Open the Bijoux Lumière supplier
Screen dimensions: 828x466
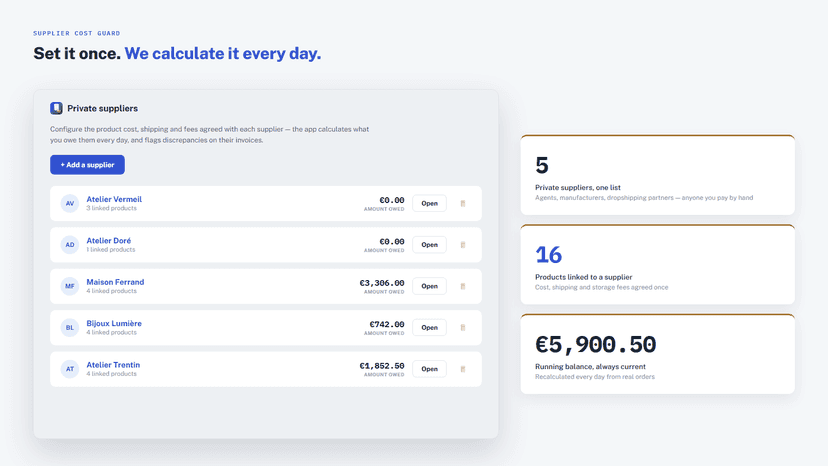(429, 328)
